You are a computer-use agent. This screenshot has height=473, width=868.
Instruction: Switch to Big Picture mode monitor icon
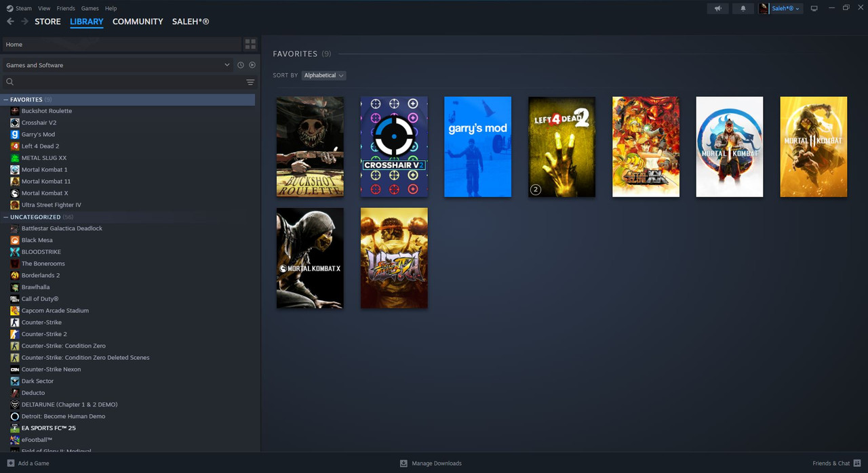point(814,8)
